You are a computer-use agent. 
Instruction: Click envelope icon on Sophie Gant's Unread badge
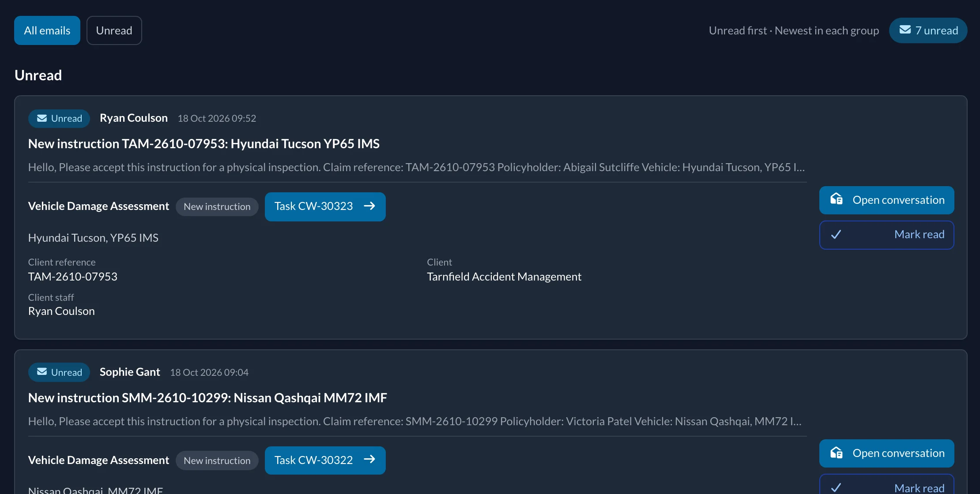(42, 372)
